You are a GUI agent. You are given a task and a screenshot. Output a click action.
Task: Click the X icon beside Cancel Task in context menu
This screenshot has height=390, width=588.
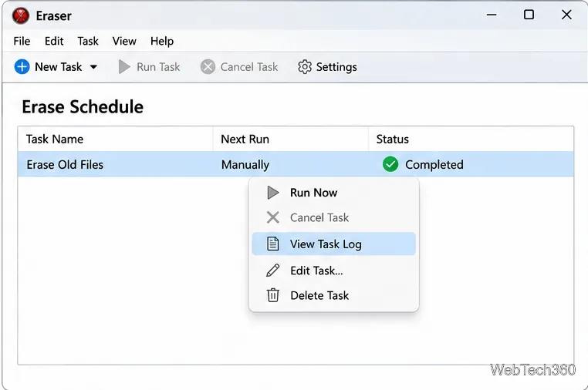pos(273,217)
